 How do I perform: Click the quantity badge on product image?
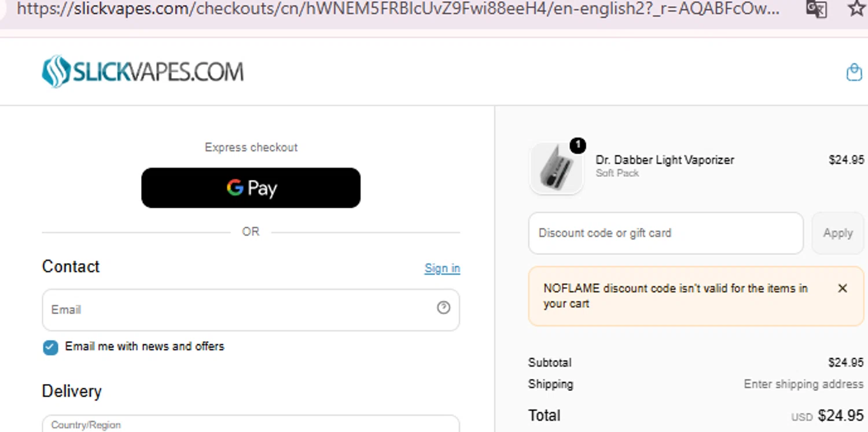click(578, 145)
